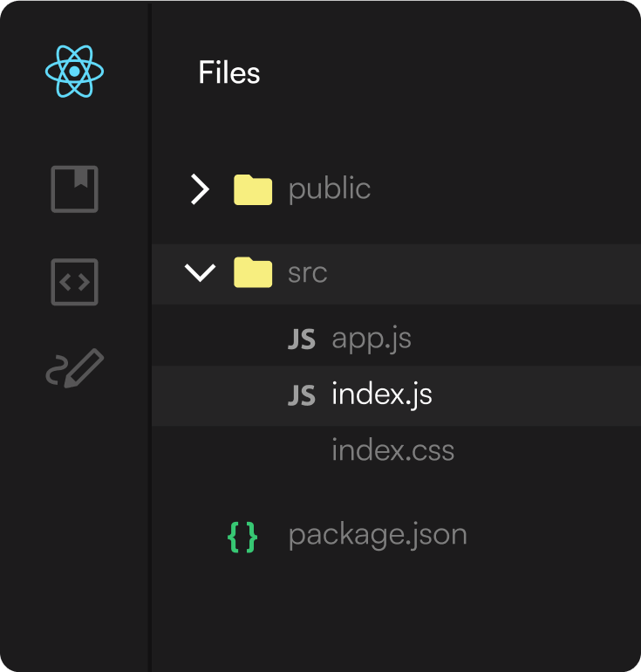Screen dimensions: 641x672
Task: Expand the public folder chevron
Action: tap(201, 189)
